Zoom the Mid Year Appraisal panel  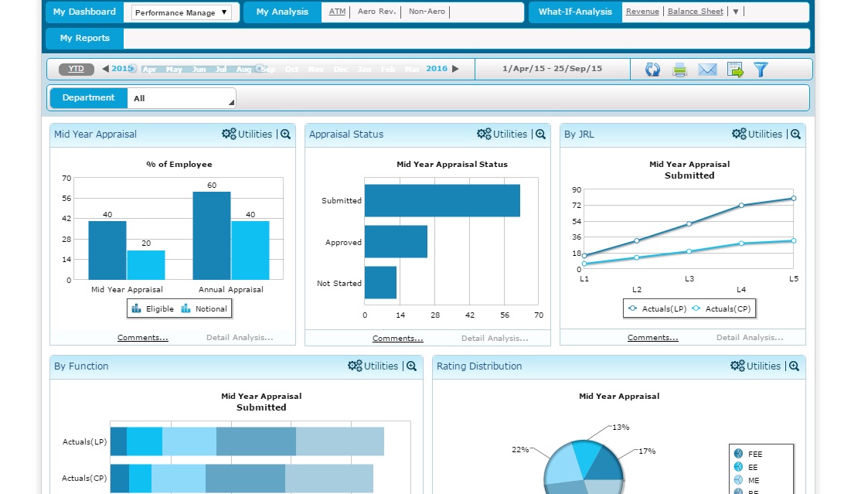pyautogui.click(x=286, y=134)
